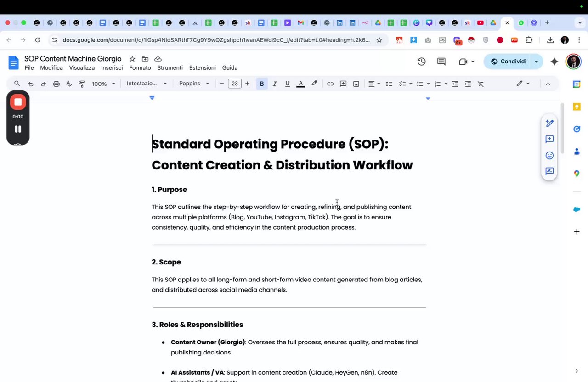
Task: Toggle bold formatting
Action: (x=262, y=84)
